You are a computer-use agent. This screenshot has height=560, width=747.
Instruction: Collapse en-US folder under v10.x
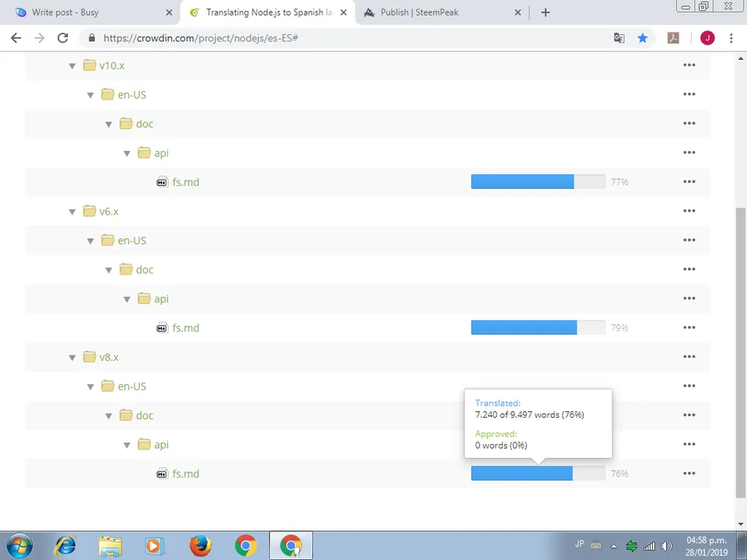coord(90,95)
